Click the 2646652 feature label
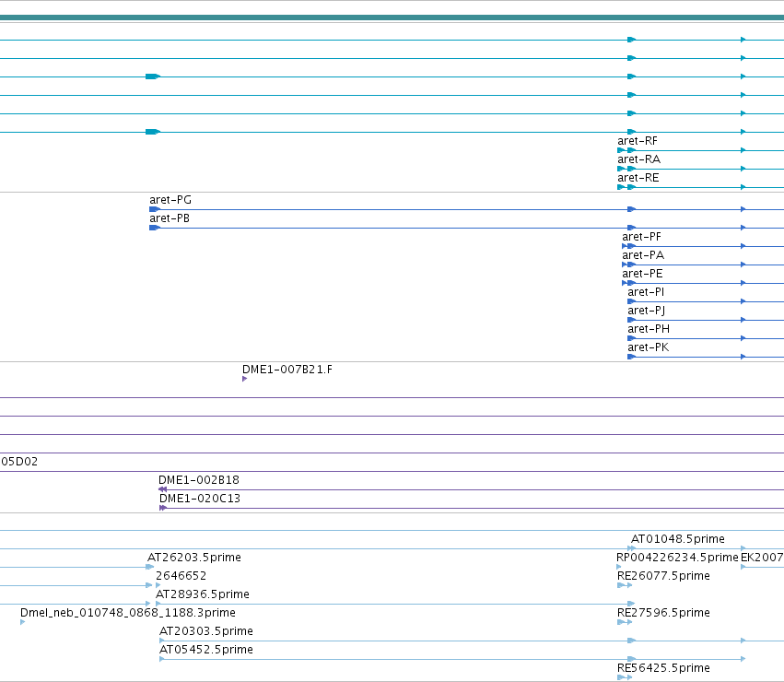784x682 pixels. pos(181,576)
